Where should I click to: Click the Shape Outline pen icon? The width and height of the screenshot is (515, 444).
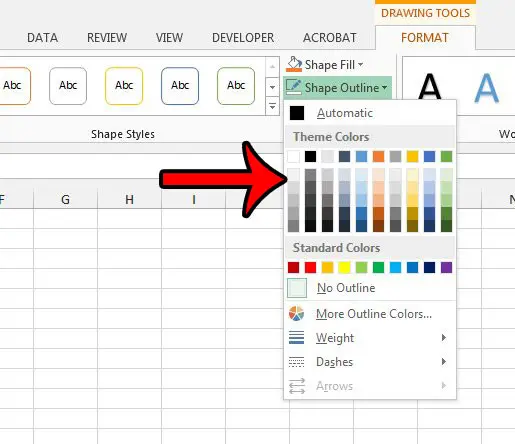coord(294,87)
